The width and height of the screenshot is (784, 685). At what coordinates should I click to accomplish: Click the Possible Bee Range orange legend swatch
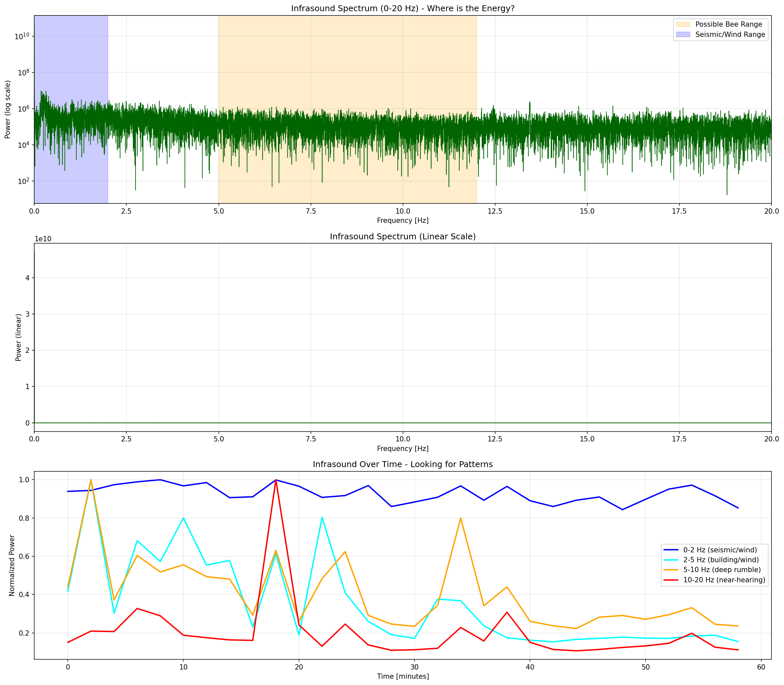click(x=683, y=24)
